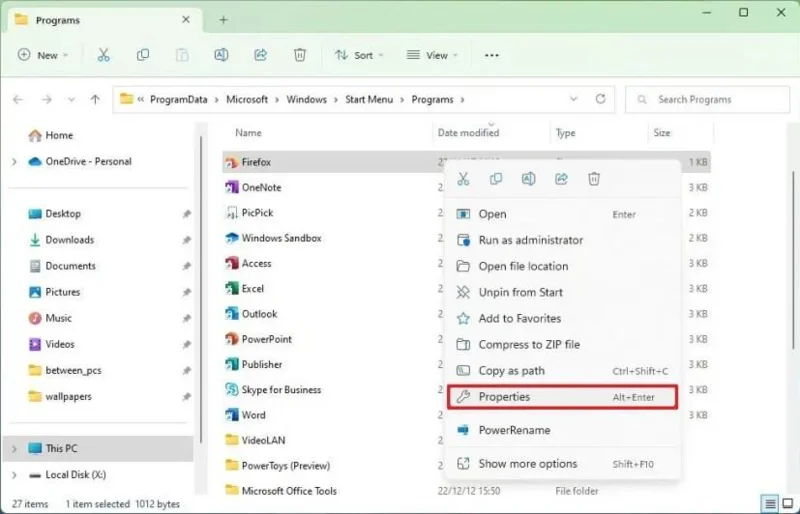Click the Rename icon in the context menu

(x=529, y=179)
